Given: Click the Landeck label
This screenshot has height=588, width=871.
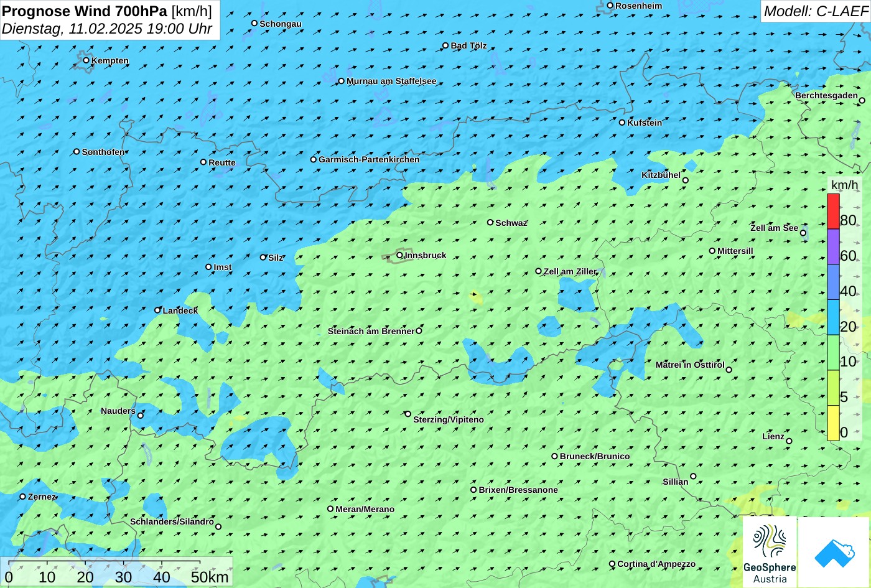Looking at the screenshot, I should click(180, 310).
